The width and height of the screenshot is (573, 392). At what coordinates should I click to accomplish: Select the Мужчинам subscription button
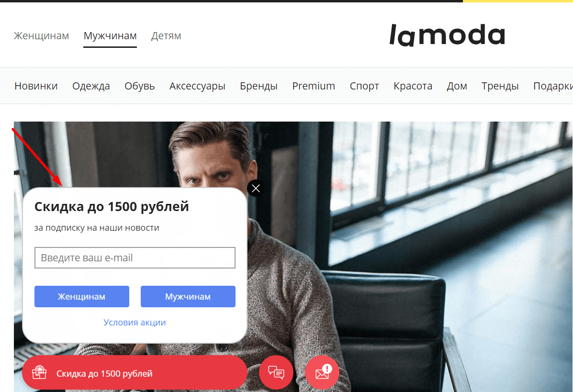[188, 296]
